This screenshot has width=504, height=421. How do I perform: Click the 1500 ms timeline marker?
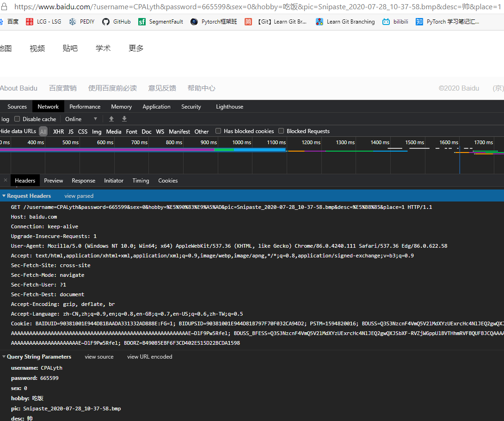click(x=414, y=142)
